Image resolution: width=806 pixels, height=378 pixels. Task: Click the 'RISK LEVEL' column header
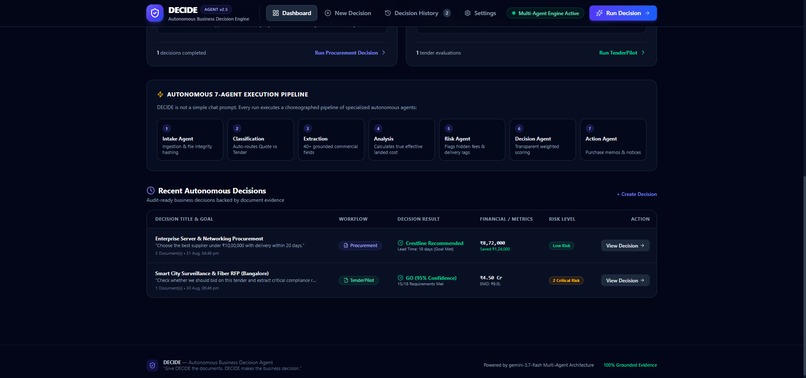[562, 219]
